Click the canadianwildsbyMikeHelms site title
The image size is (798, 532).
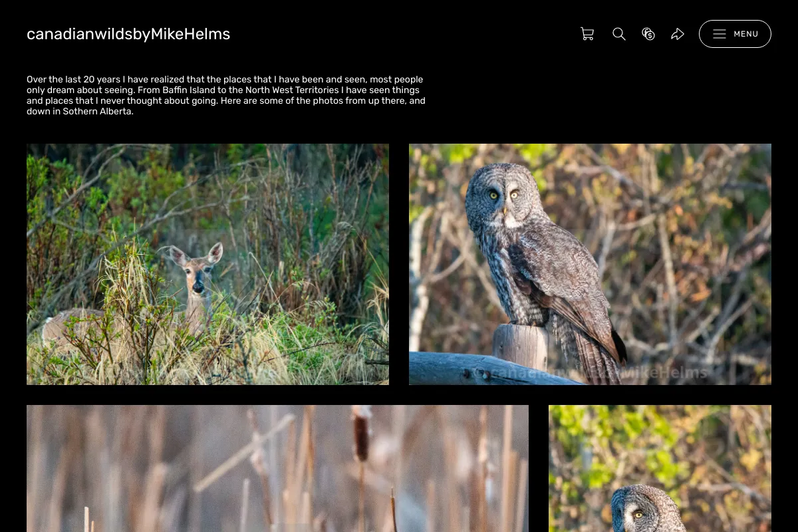128,34
